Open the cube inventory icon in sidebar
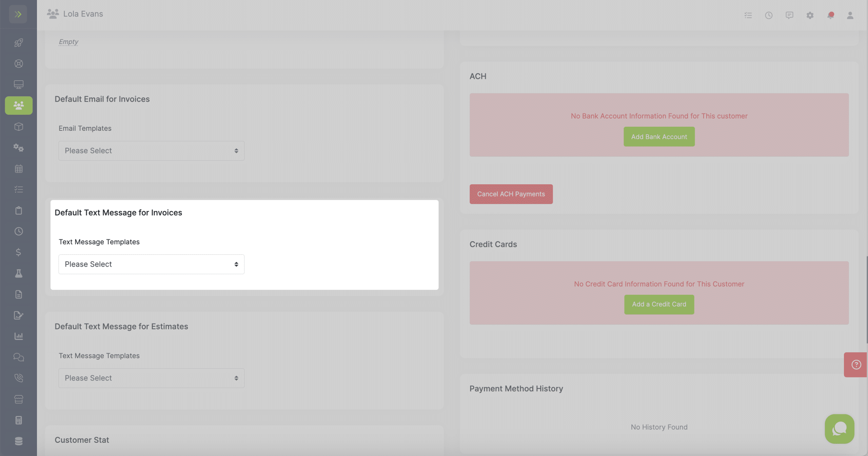 [19, 127]
